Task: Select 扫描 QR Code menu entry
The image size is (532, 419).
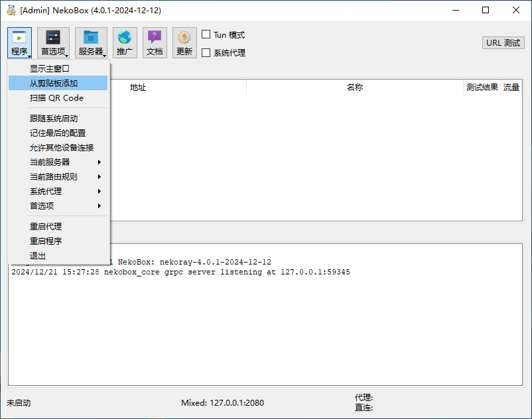Action: pyautogui.click(x=58, y=98)
